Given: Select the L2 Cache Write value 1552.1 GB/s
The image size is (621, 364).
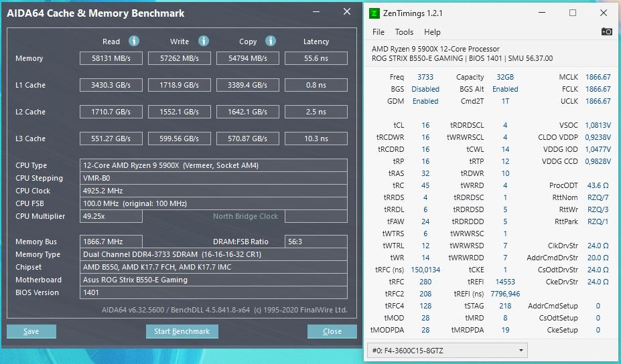Looking at the screenshot, I should 180,112.
